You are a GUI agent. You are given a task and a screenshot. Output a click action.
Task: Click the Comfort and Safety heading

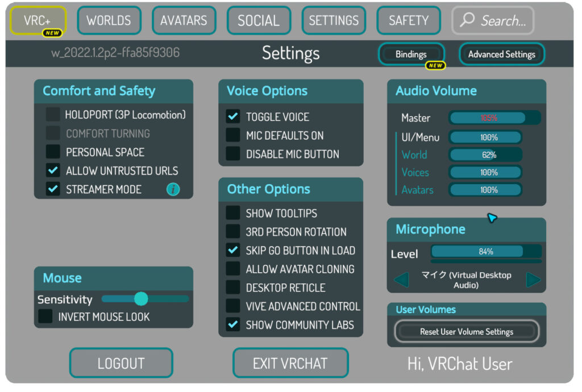pos(99,91)
